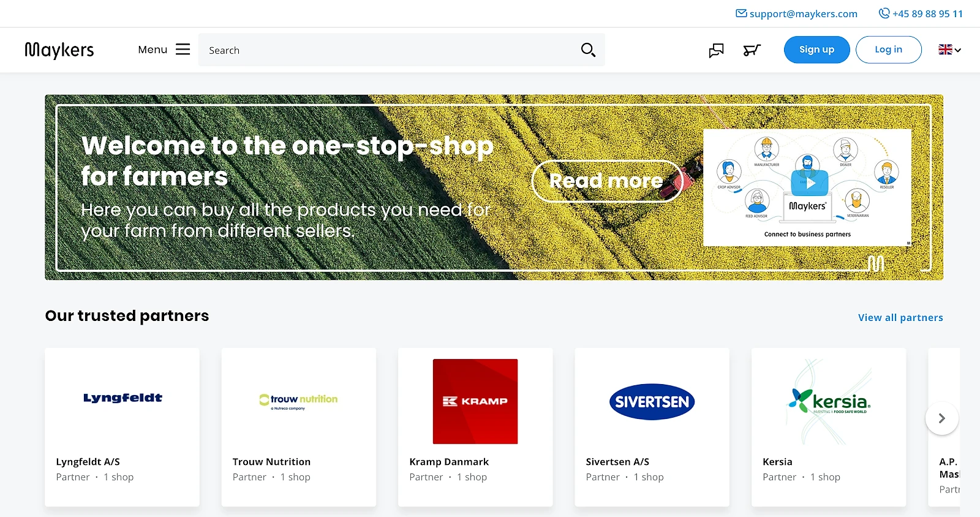The width and height of the screenshot is (980, 517).
Task: Click the Sign up button
Action: pyautogui.click(x=817, y=50)
